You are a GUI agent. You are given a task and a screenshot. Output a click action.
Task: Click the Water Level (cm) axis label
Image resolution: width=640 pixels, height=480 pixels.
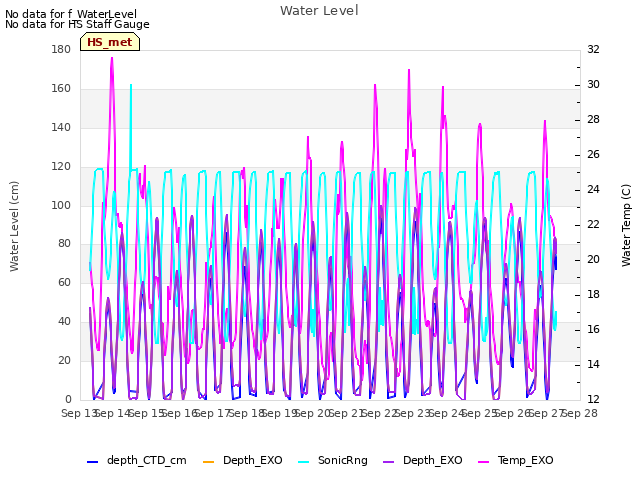click(x=14, y=227)
